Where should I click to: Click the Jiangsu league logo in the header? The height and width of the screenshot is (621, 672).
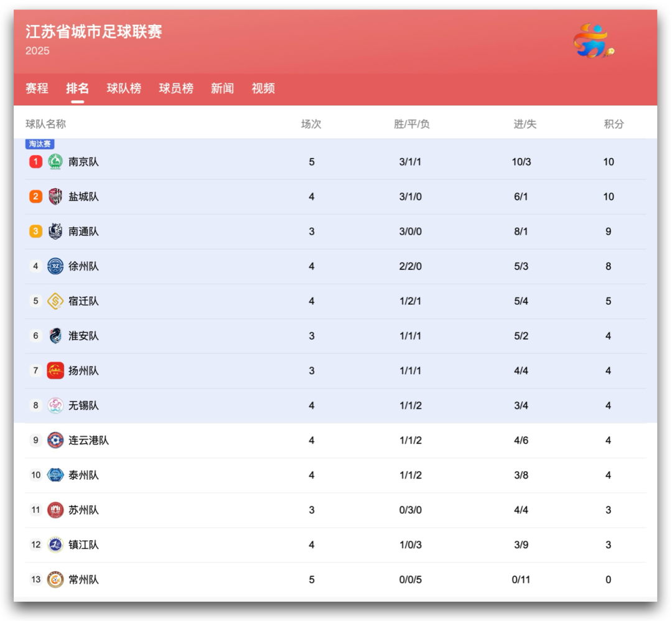coord(594,41)
